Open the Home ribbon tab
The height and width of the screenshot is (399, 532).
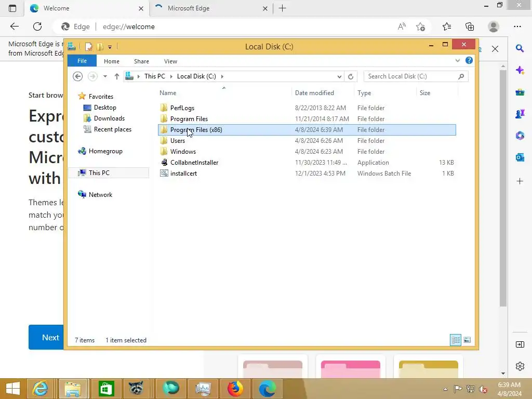112,61
